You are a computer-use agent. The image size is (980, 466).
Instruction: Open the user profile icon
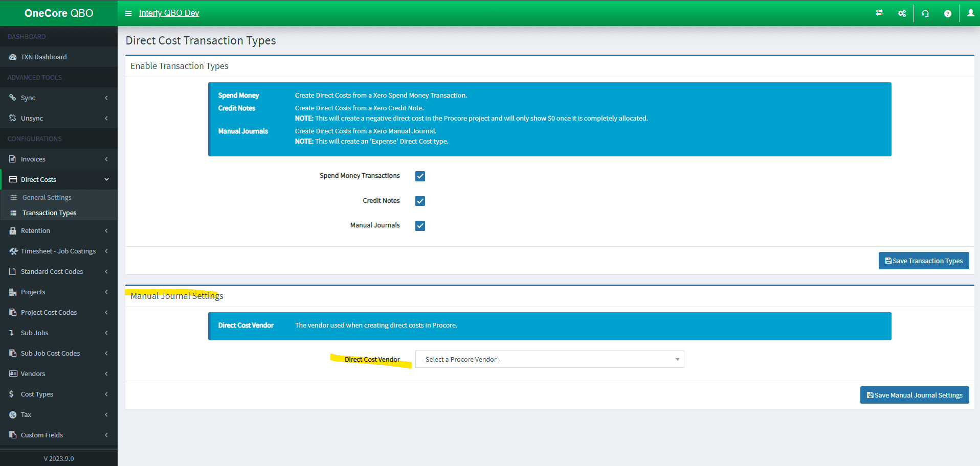click(x=970, y=13)
